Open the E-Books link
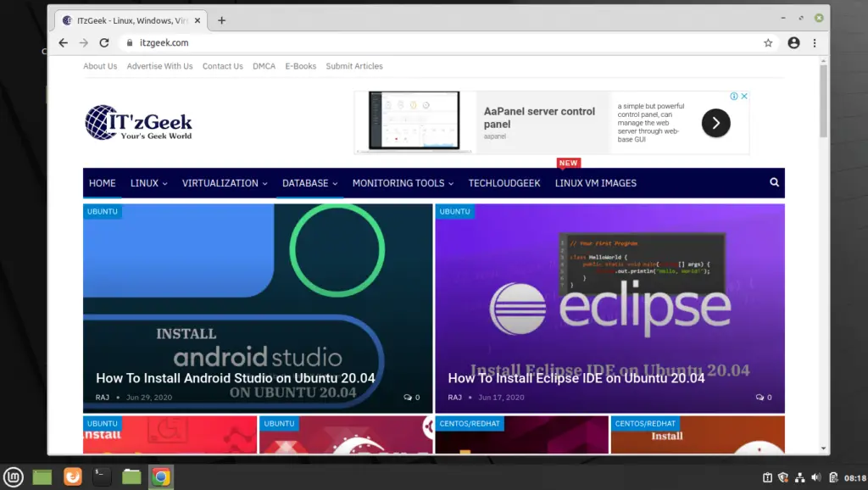Screen dimensions: 868x490 301,66
